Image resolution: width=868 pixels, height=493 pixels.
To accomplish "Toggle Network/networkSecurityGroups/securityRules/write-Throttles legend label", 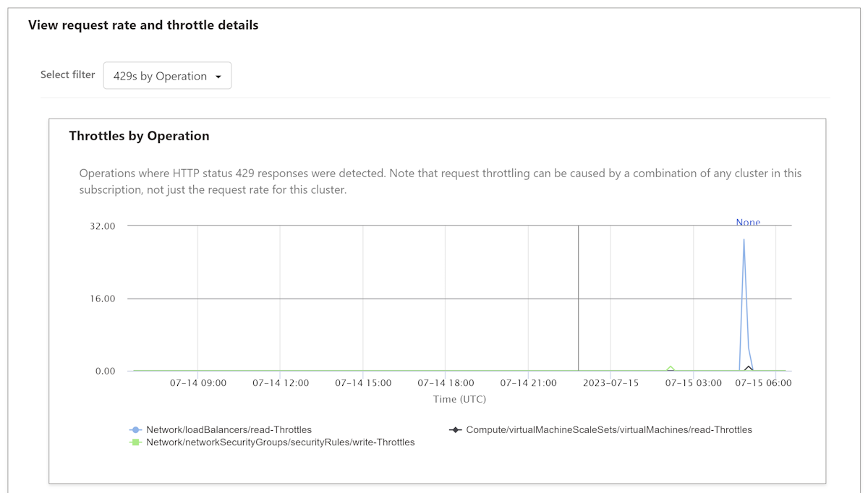I will click(x=280, y=442).
